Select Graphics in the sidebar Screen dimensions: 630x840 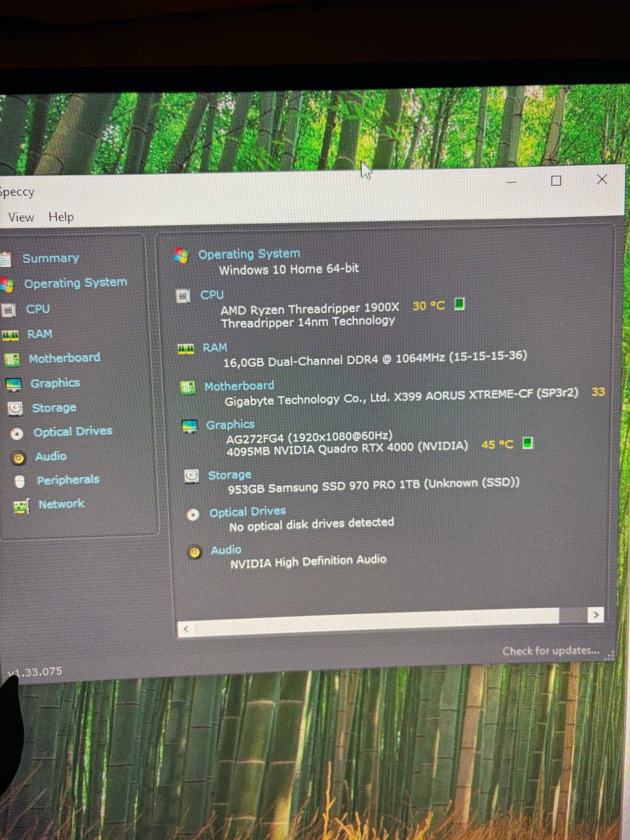coord(55,383)
